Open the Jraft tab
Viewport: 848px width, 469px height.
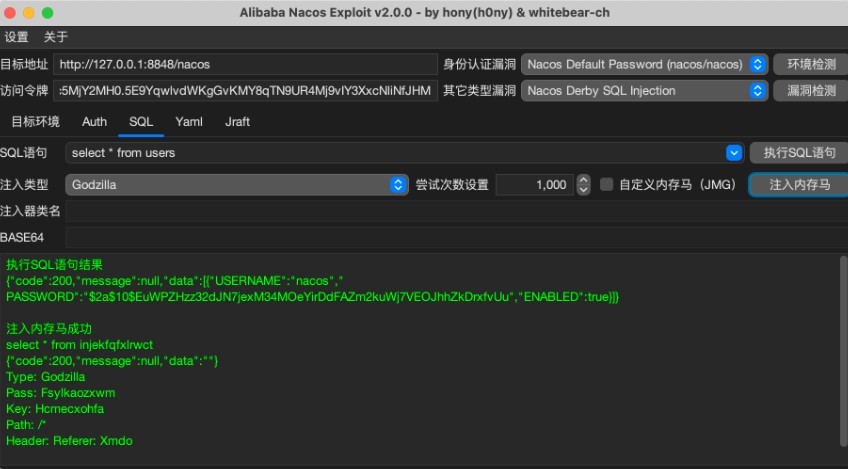[x=237, y=122]
